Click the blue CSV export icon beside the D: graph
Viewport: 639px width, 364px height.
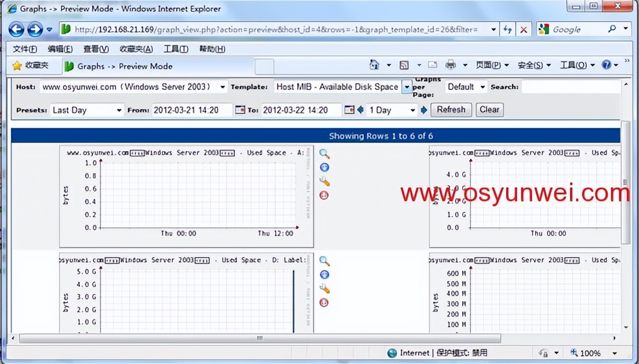pyautogui.click(x=324, y=275)
